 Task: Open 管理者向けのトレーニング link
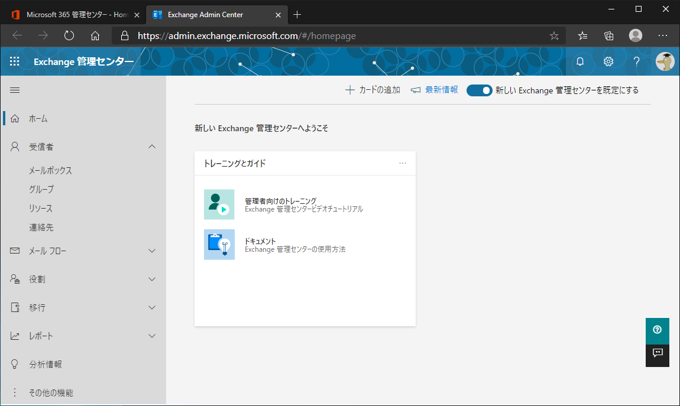[x=281, y=201]
